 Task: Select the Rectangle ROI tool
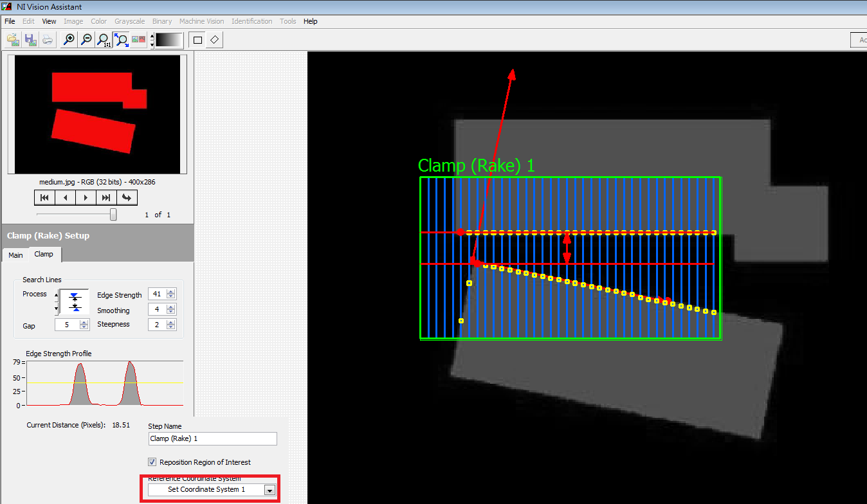pyautogui.click(x=197, y=40)
